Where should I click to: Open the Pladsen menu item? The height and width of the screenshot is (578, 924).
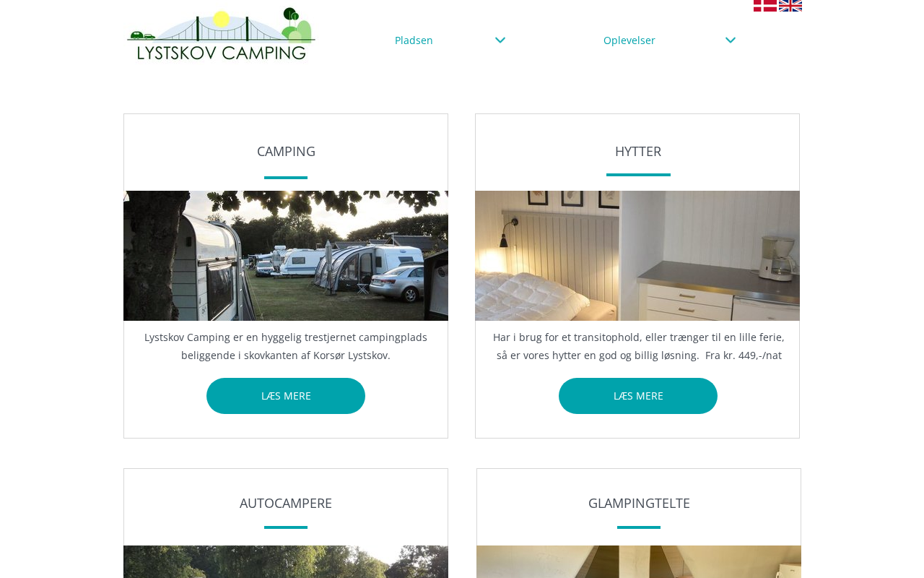pyautogui.click(x=414, y=40)
